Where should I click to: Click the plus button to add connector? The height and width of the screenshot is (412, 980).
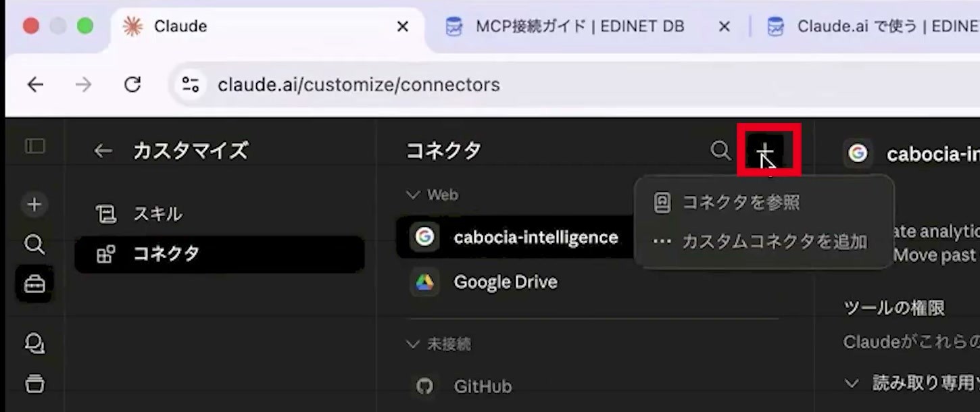(x=765, y=151)
